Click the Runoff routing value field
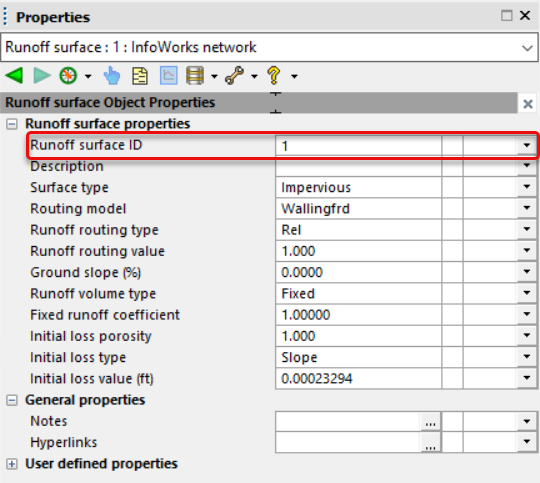The height and width of the screenshot is (483, 540). pos(358,251)
